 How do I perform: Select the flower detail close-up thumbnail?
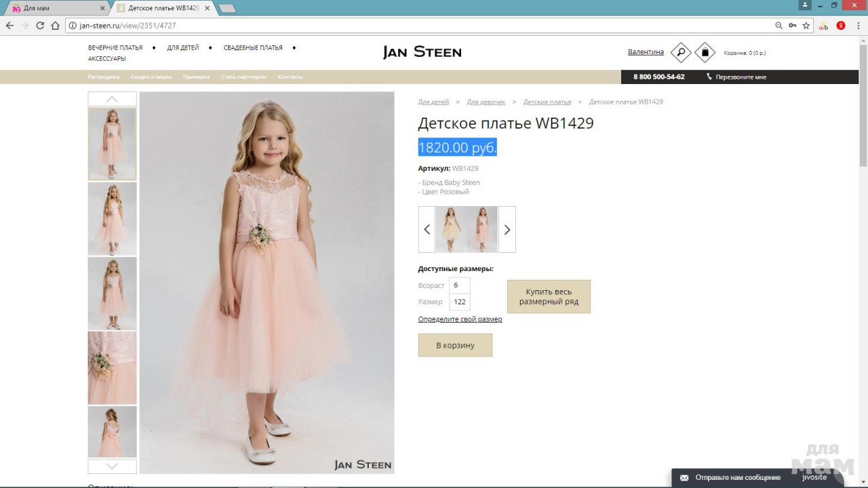[112, 367]
